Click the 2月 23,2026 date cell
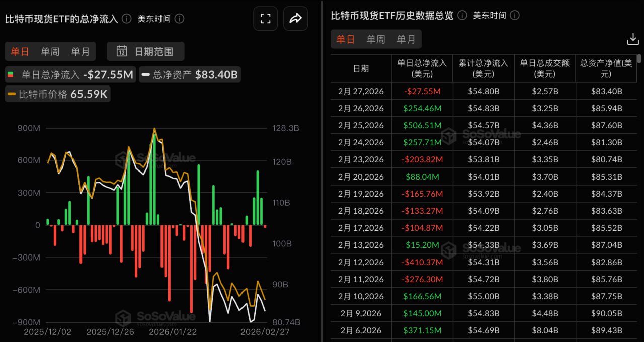 click(361, 159)
